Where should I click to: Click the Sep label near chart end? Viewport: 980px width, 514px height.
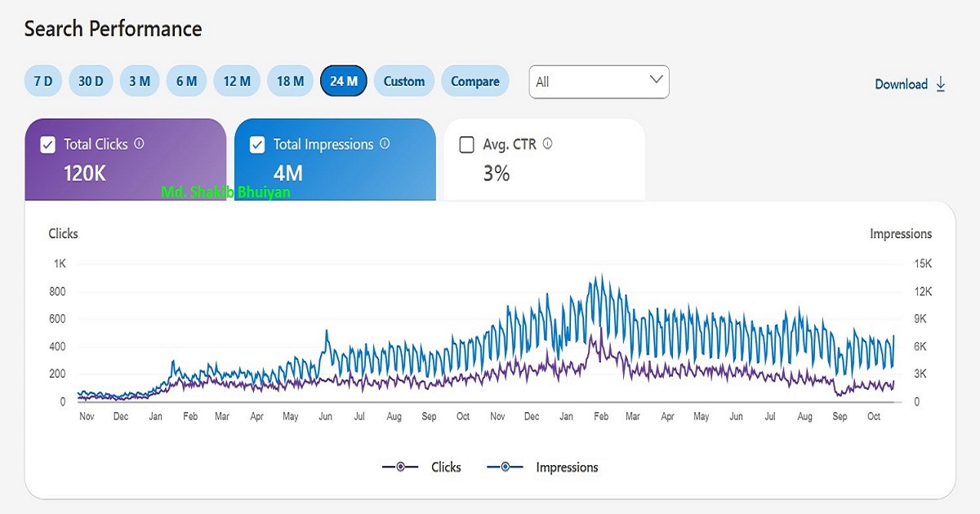pyautogui.click(x=840, y=416)
